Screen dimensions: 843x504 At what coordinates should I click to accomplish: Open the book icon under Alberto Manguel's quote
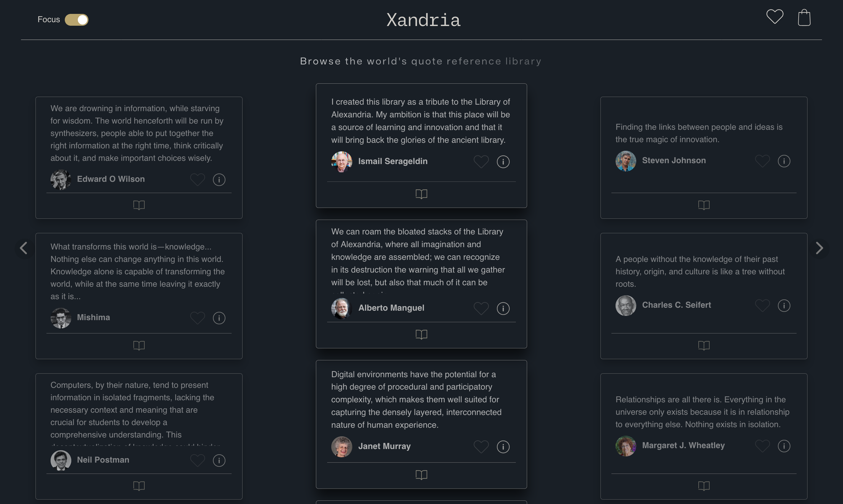coord(421,335)
